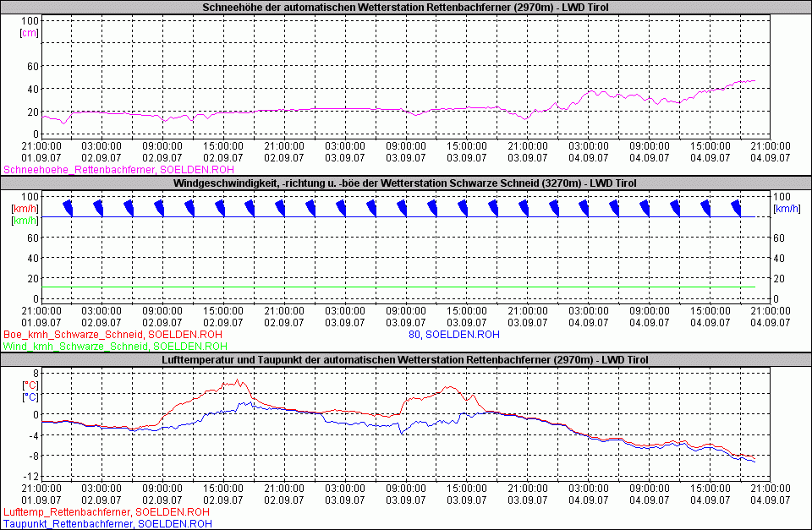Image resolution: width=812 pixels, height=530 pixels.
Task: Click the snow depth chart title
Action: 405,8
